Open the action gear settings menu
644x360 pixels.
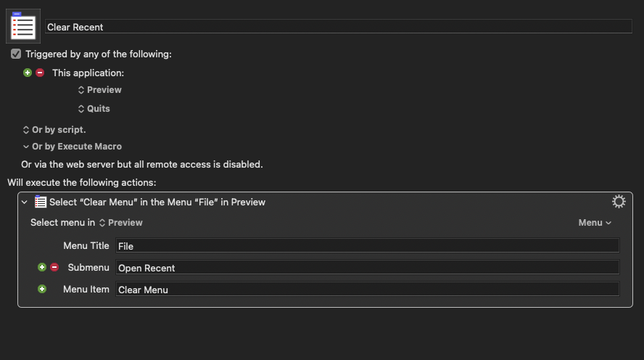619,201
